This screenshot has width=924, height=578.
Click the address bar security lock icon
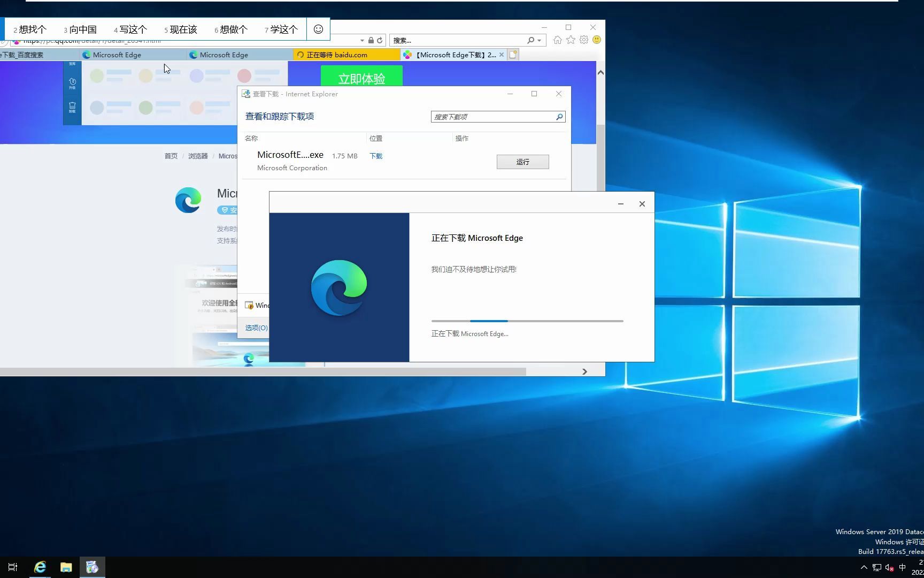point(371,41)
